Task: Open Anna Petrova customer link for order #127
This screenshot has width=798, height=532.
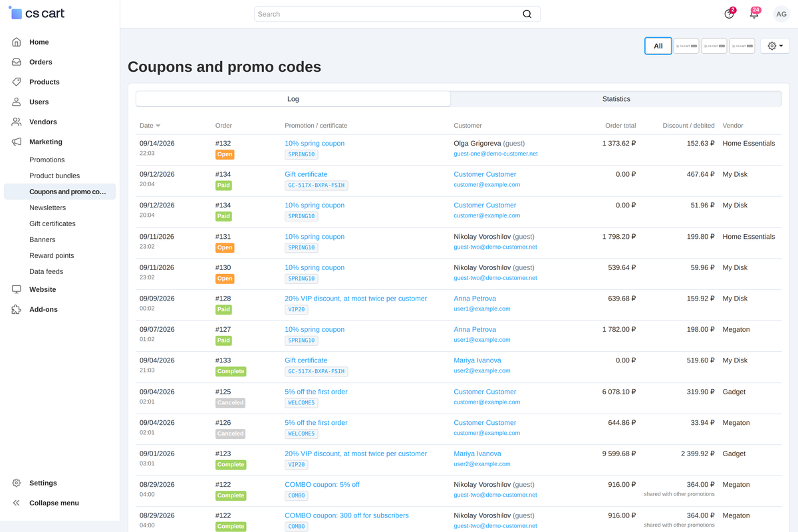Action: click(475, 329)
